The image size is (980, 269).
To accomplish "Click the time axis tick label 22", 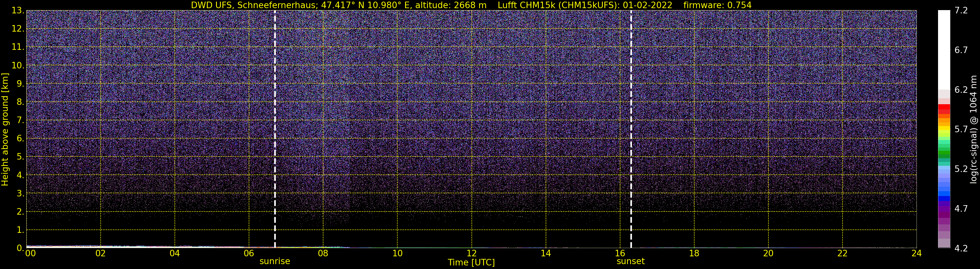I will [x=842, y=254].
